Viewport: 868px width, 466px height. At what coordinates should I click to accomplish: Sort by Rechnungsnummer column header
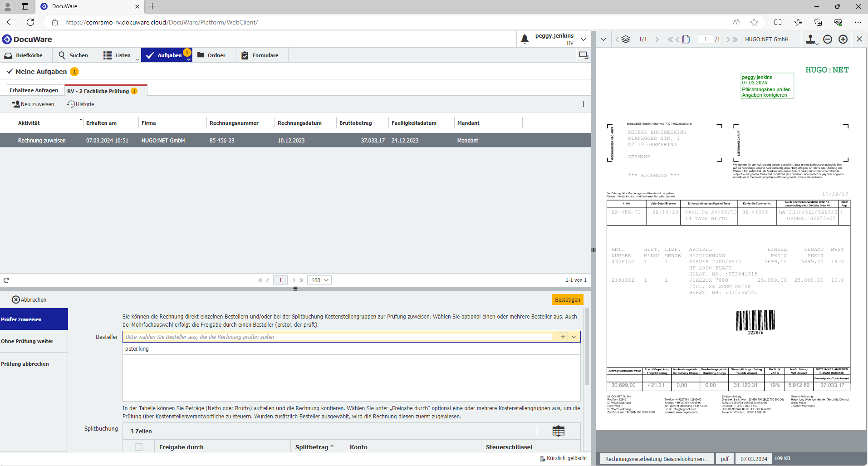[234, 123]
